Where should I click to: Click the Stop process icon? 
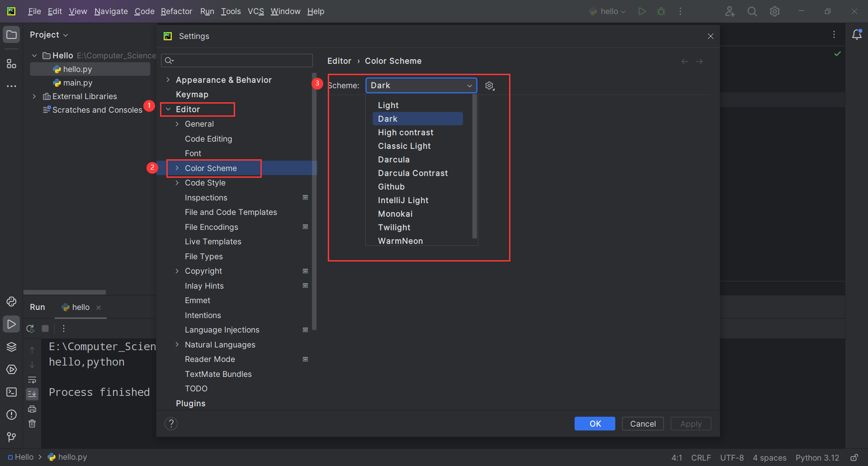coord(45,328)
